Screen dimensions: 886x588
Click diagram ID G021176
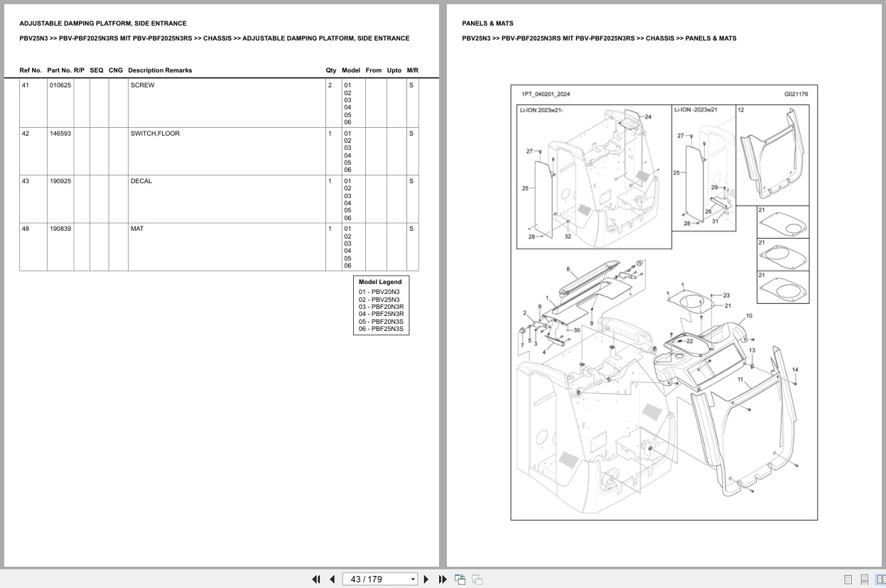coord(796,94)
